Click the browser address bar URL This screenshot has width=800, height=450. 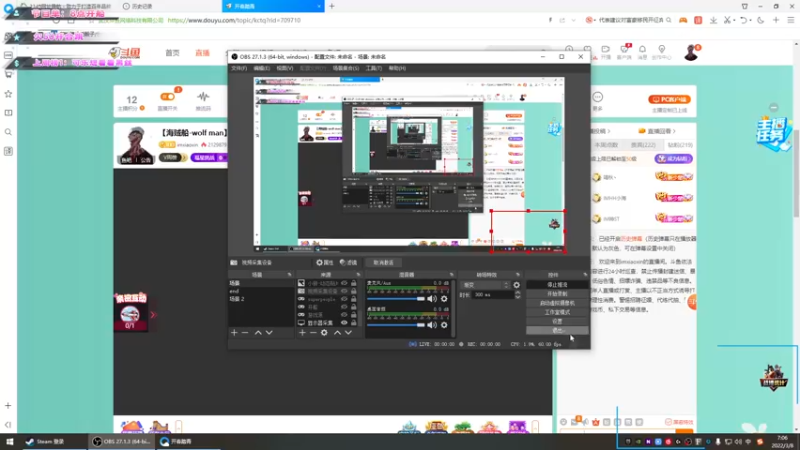point(234,20)
